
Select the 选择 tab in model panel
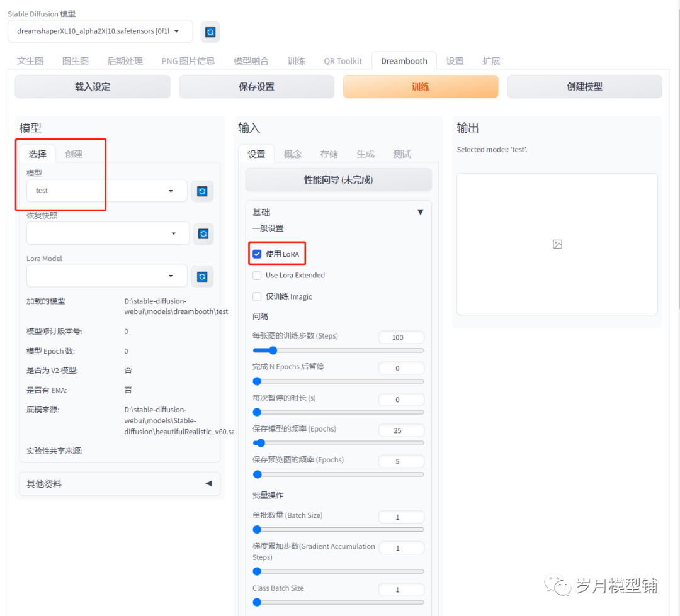37,154
